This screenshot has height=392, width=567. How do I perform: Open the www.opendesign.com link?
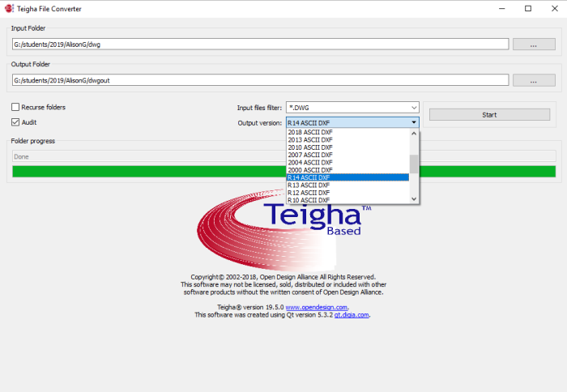(317, 308)
